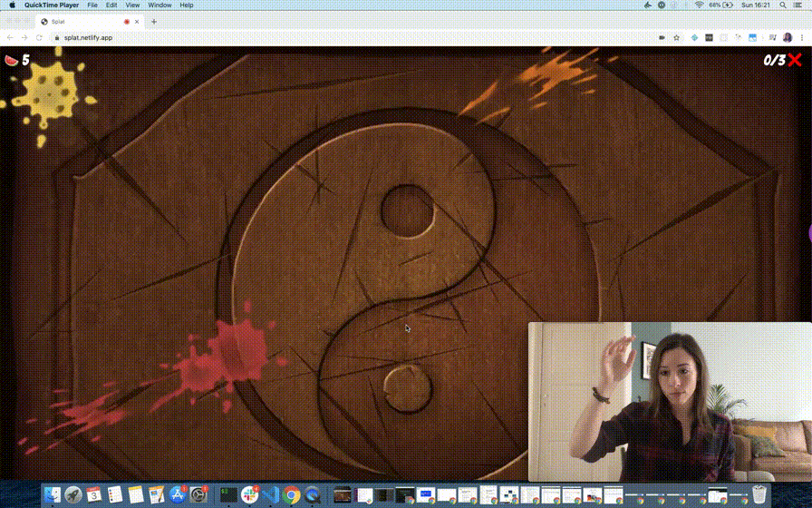Open System Preferences from the Dock
Screen dimensions: 812x508
[x=198, y=494]
